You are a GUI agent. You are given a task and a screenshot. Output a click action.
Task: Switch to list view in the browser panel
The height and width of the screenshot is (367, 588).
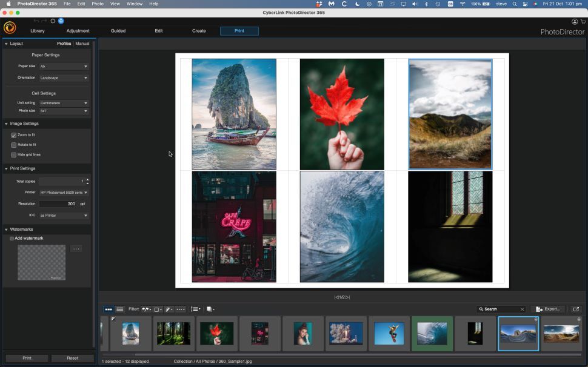tap(120, 309)
